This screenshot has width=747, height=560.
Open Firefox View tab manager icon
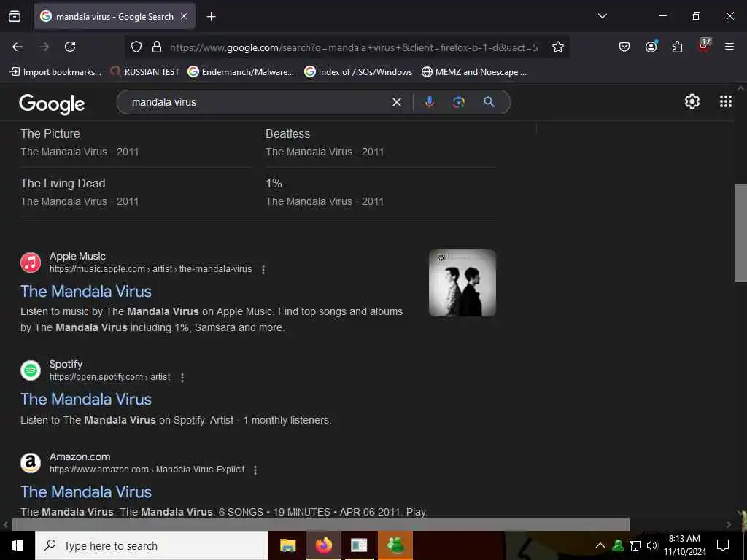[x=15, y=16]
